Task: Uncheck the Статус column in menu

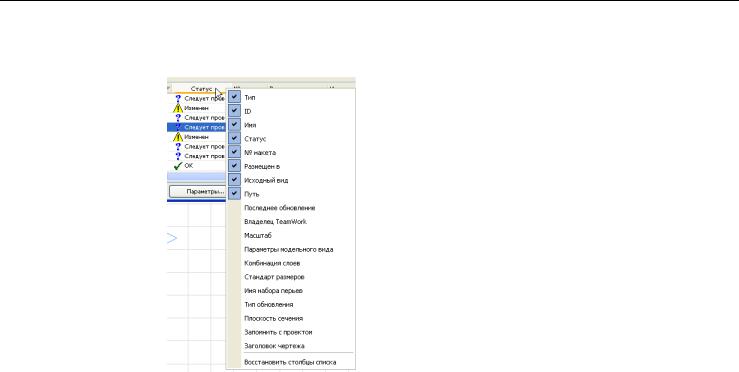Action: (290, 139)
